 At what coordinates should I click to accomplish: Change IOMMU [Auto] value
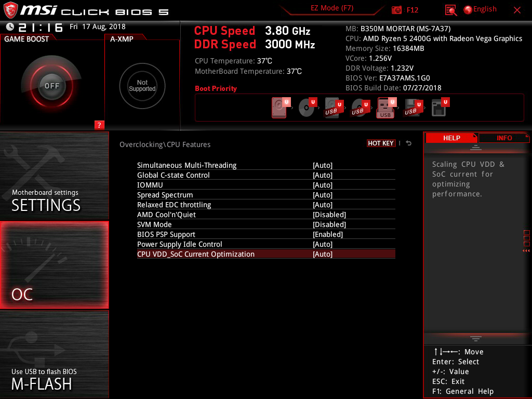pyautogui.click(x=322, y=185)
